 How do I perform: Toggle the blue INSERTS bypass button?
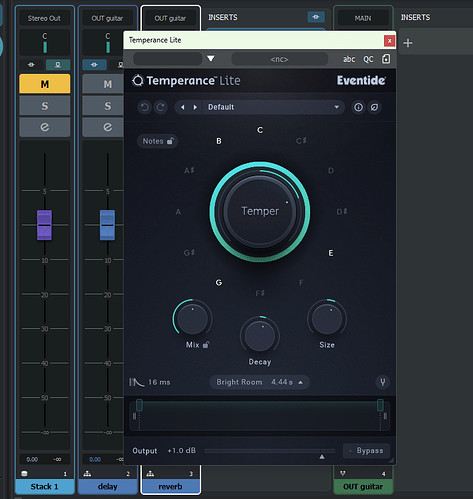[316, 17]
